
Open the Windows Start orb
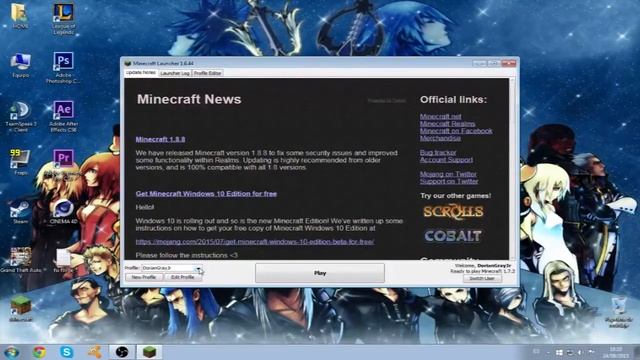point(11,352)
